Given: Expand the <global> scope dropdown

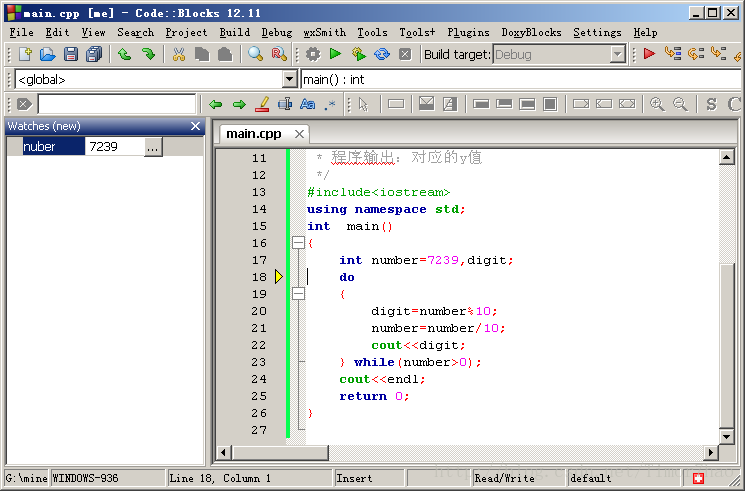Looking at the screenshot, I should tap(289, 79).
